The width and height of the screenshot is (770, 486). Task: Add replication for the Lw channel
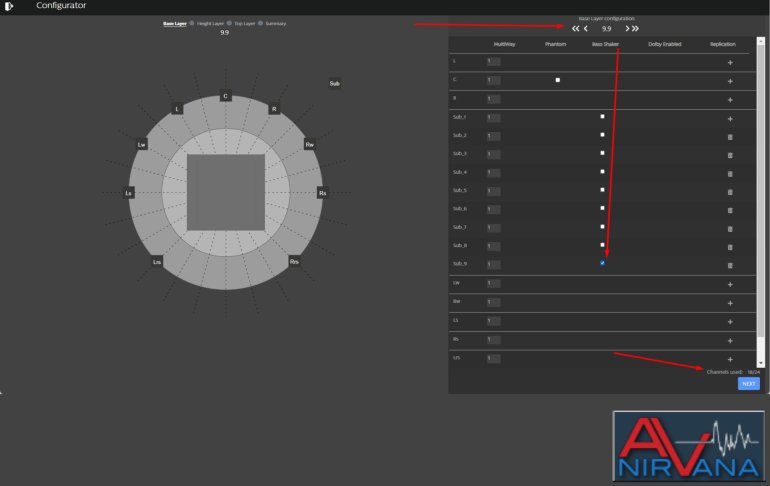point(730,285)
